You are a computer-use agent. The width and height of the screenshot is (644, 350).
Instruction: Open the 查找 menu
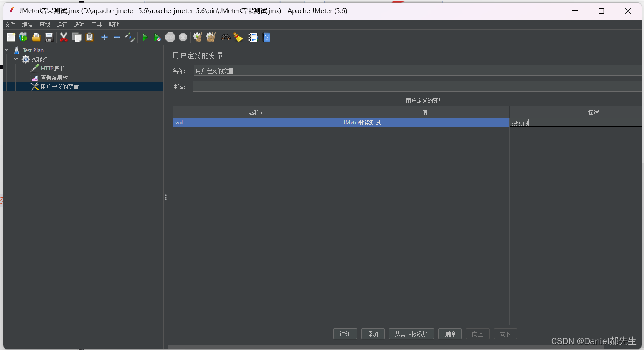[45, 25]
